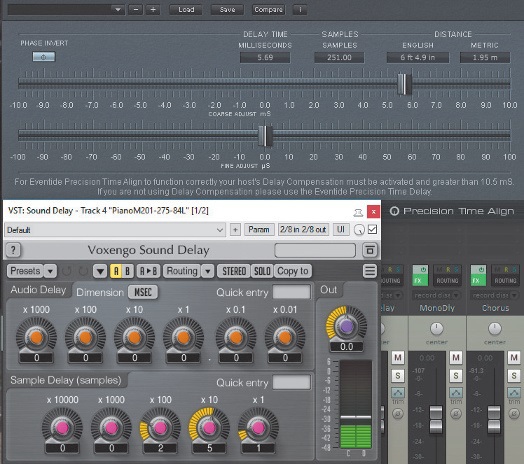Screen dimensions: 524x464
Task: Open the ROUTING button on Chorus track
Action: click(x=506, y=280)
